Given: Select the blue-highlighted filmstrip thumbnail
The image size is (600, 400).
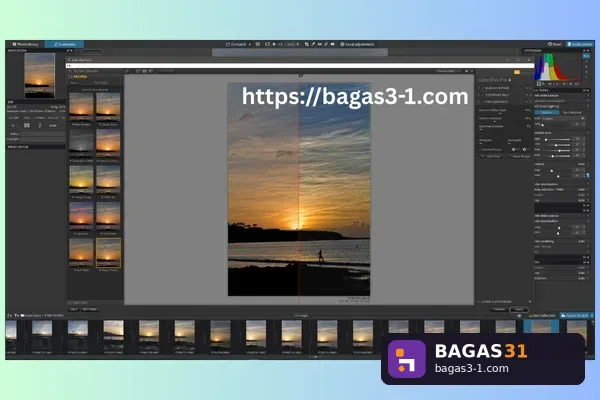Looking at the screenshot, I should [x=541, y=327].
